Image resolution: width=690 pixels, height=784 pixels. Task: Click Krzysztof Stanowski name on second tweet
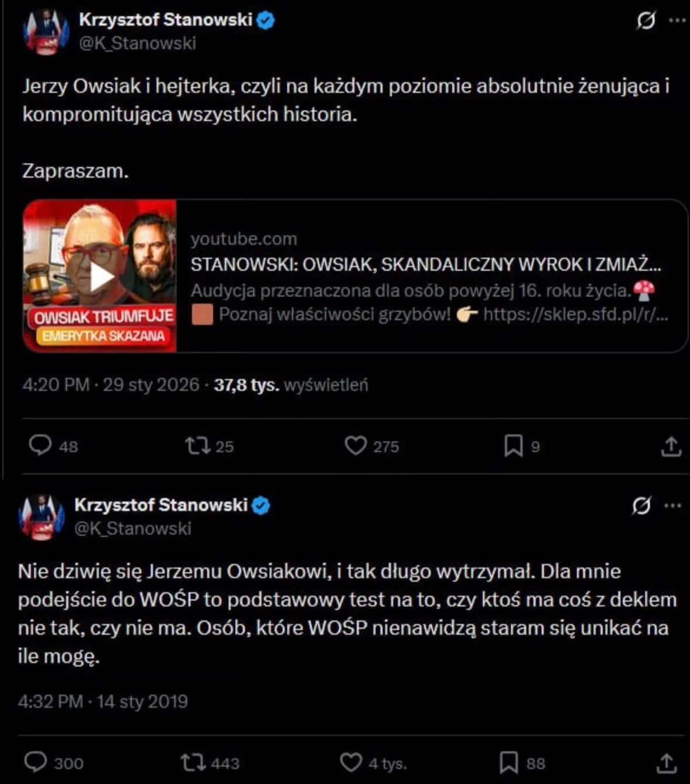click(x=161, y=505)
